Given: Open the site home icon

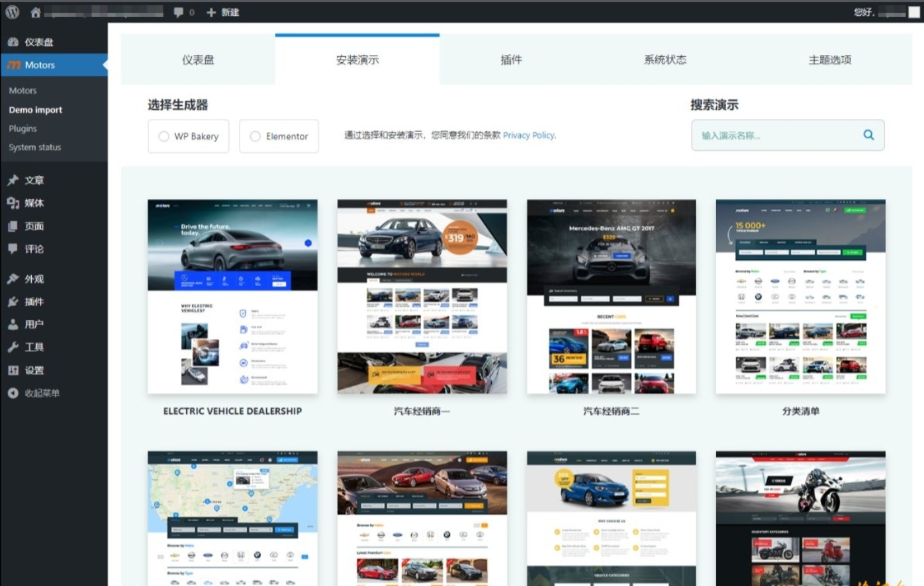Looking at the screenshot, I should pos(36,12).
